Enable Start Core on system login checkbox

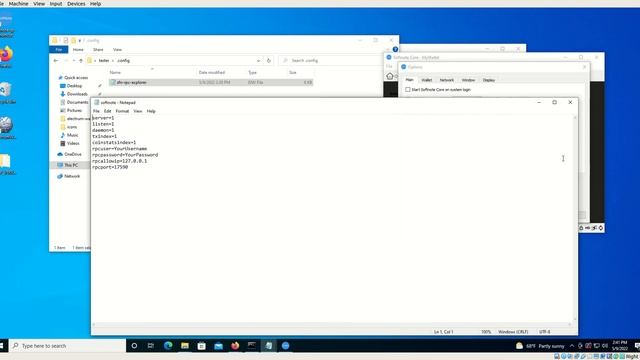click(x=408, y=89)
